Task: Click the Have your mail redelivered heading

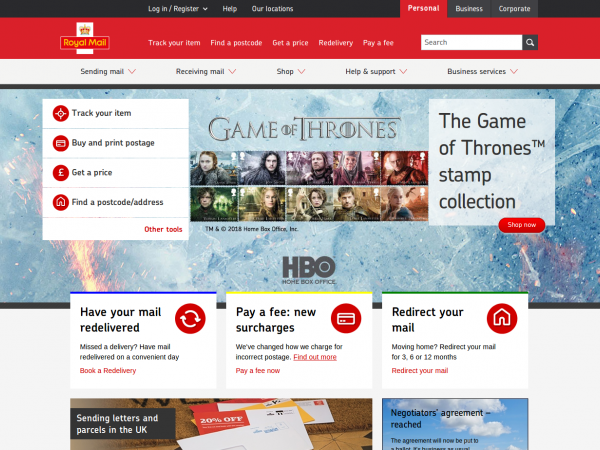Action: click(121, 320)
